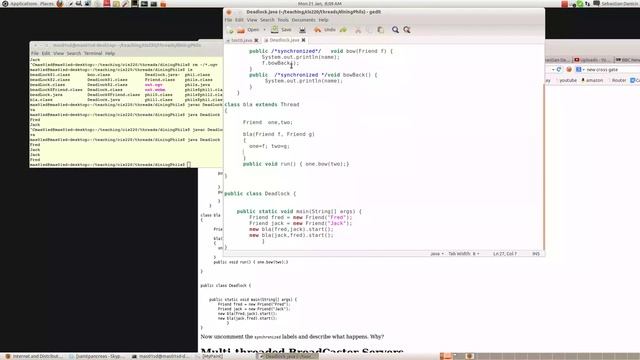Image resolution: width=640 pixels, height=360 pixels.
Task: Open the gedit Documents menu
Action: pyautogui.click(x=303, y=20)
